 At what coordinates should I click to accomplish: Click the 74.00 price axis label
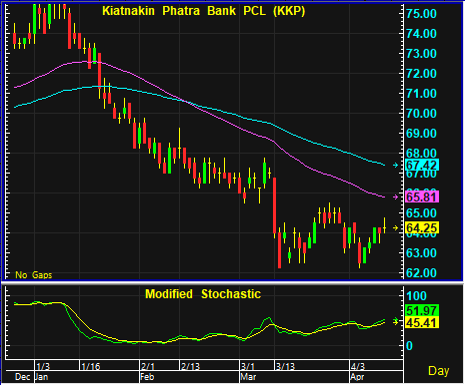tap(421, 34)
